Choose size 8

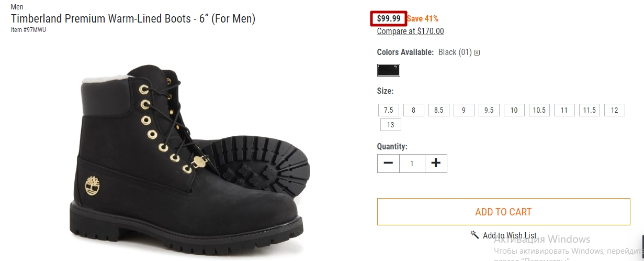[414, 110]
